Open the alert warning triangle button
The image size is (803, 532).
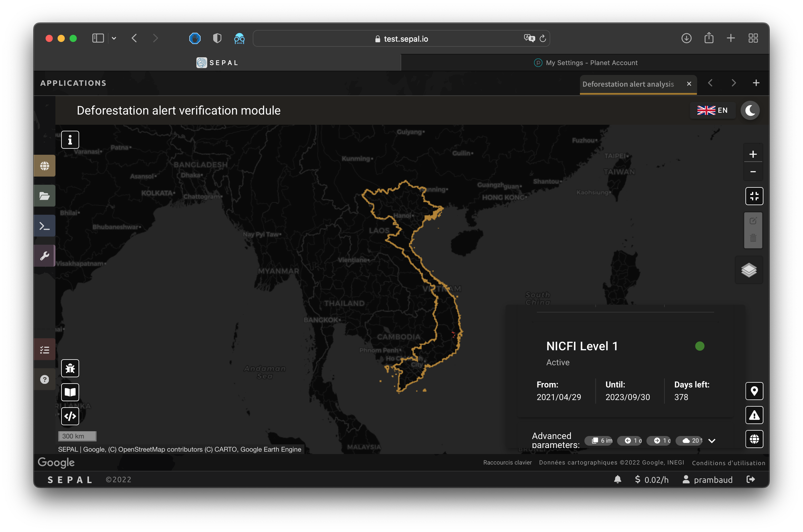(x=754, y=415)
